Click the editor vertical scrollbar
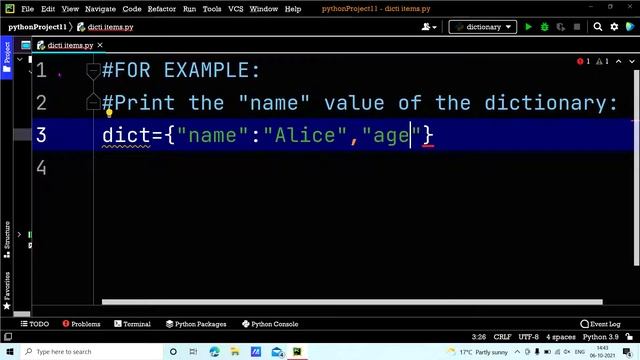 pos(637,168)
